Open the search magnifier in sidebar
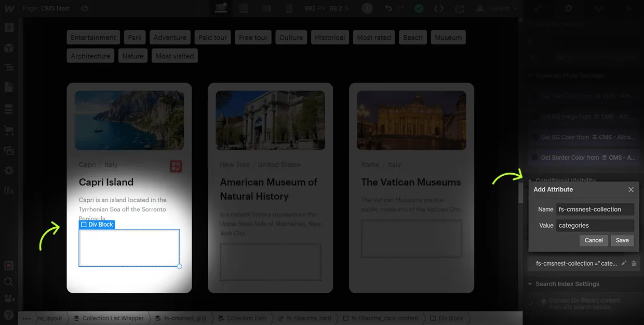Image resolution: width=644 pixels, height=325 pixels. click(9, 282)
